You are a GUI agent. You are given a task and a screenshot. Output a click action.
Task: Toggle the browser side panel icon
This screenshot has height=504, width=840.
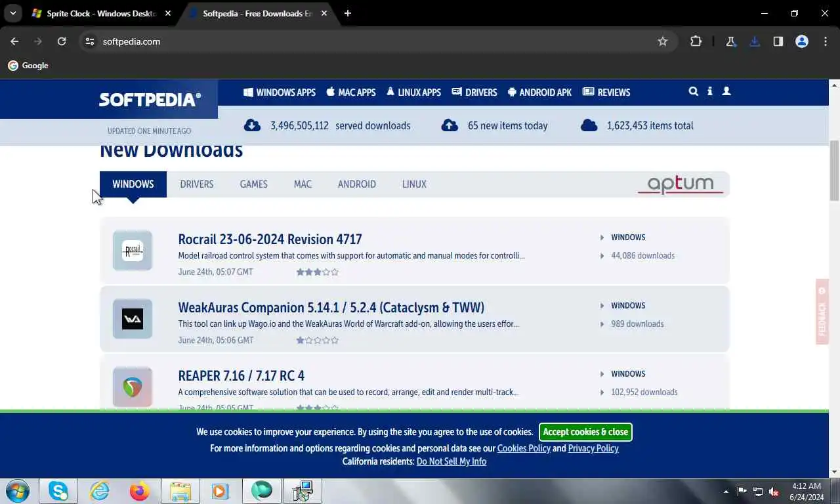(x=778, y=41)
